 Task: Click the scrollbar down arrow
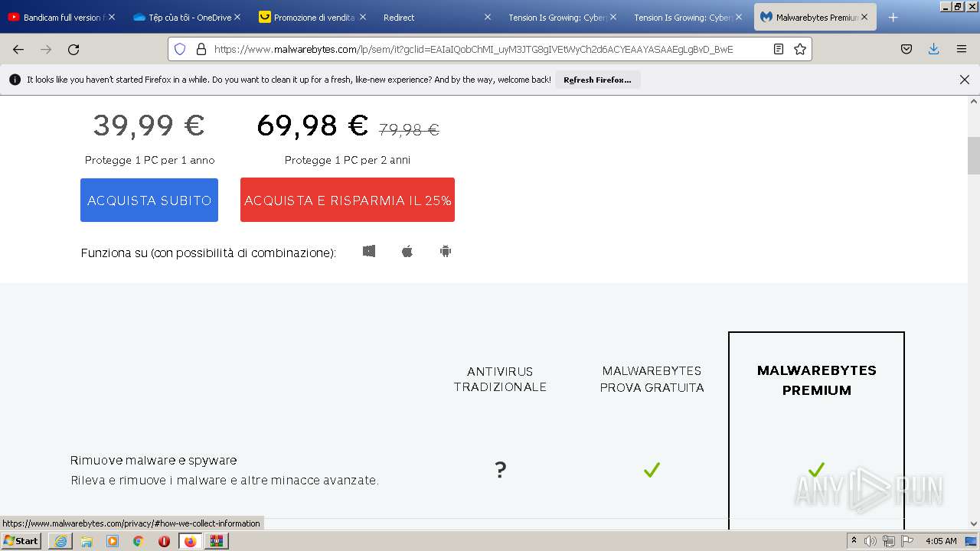point(974,523)
